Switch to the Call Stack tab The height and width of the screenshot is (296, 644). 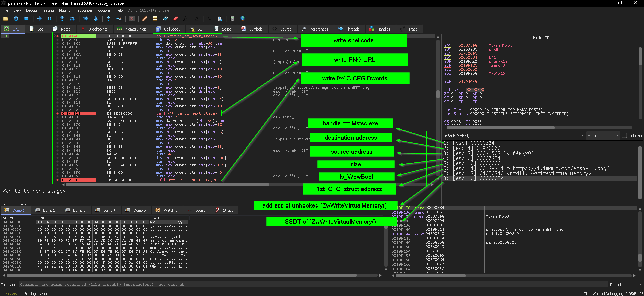pos(168,29)
